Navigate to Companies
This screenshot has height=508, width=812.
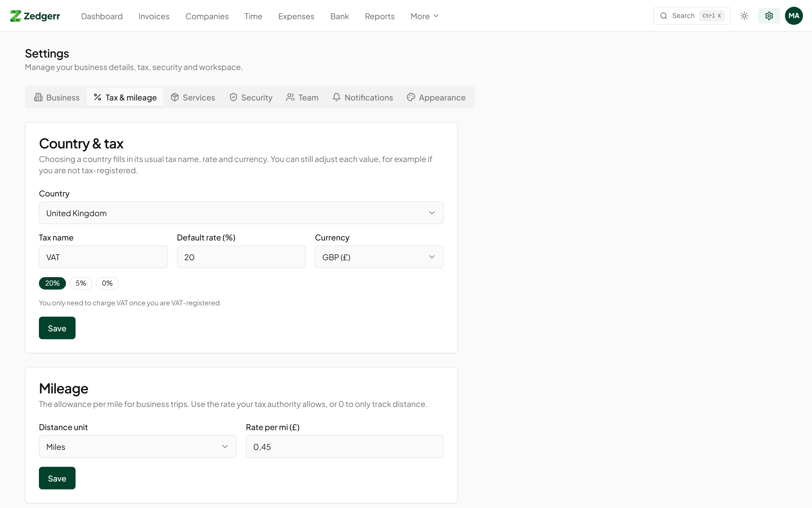pos(207,16)
